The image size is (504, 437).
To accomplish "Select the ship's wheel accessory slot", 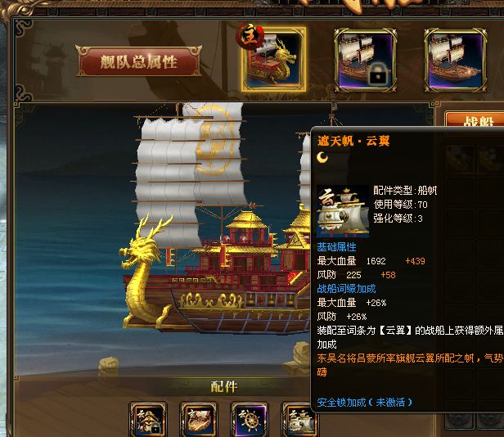I will (x=250, y=419).
